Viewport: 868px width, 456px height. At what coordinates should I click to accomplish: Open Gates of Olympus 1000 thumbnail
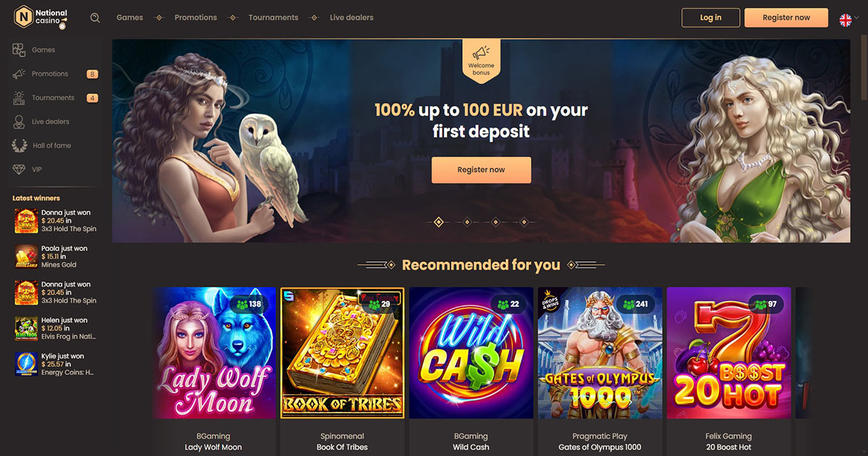coord(600,353)
